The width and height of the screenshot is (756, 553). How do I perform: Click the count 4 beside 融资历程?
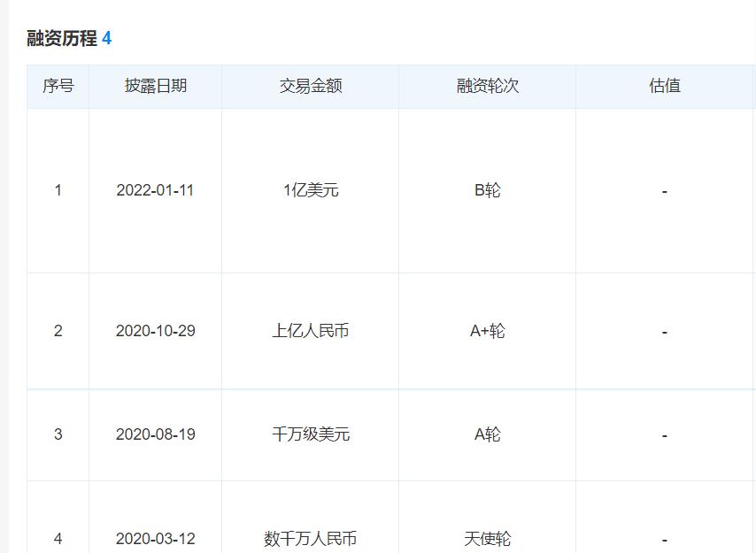coord(106,38)
